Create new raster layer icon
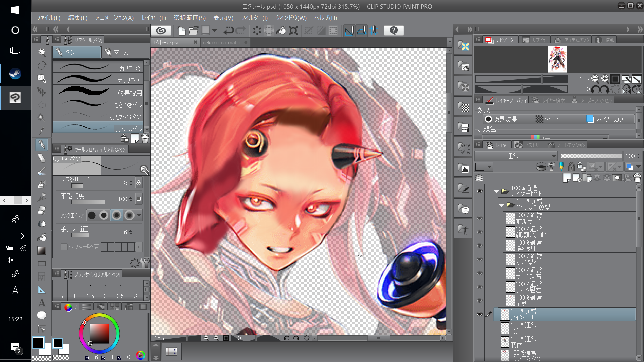Viewport: 644px width, 362px height. pyautogui.click(x=567, y=178)
